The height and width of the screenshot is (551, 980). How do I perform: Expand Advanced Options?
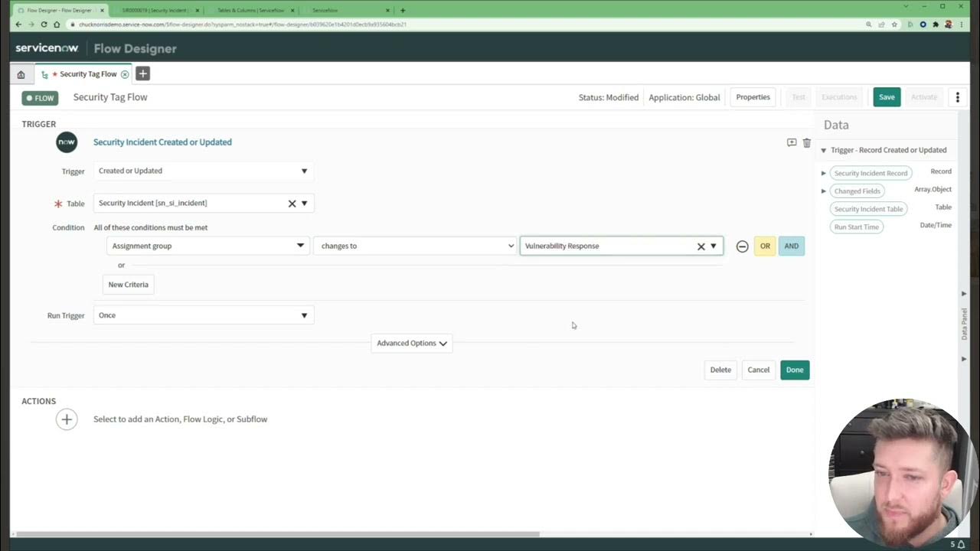tap(412, 343)
